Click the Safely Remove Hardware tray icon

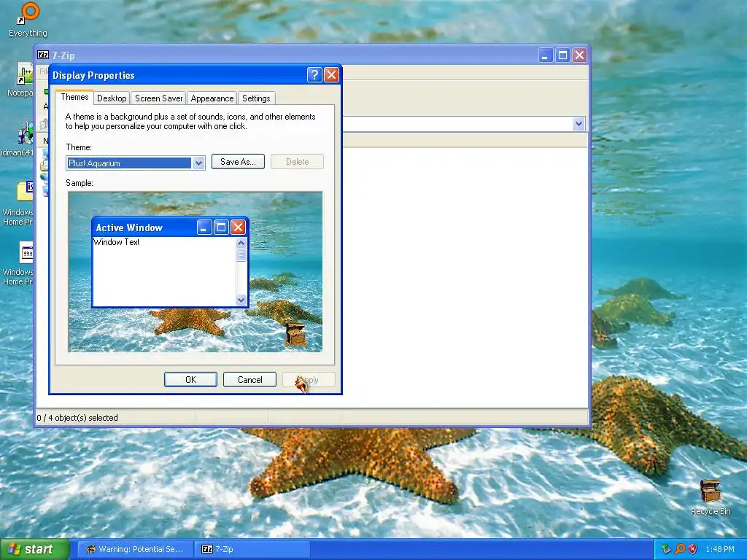666,549
